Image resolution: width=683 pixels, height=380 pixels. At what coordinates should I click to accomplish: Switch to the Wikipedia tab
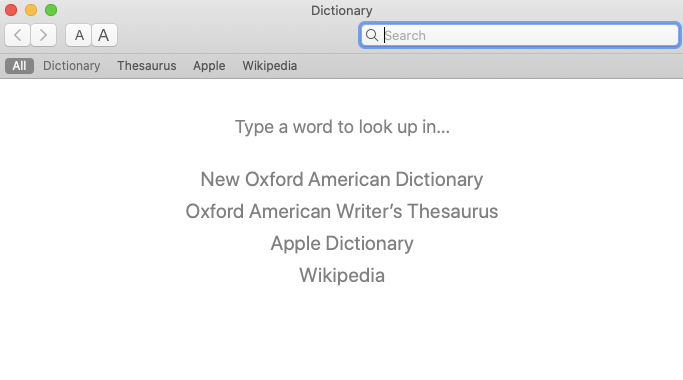coord(270,66)
